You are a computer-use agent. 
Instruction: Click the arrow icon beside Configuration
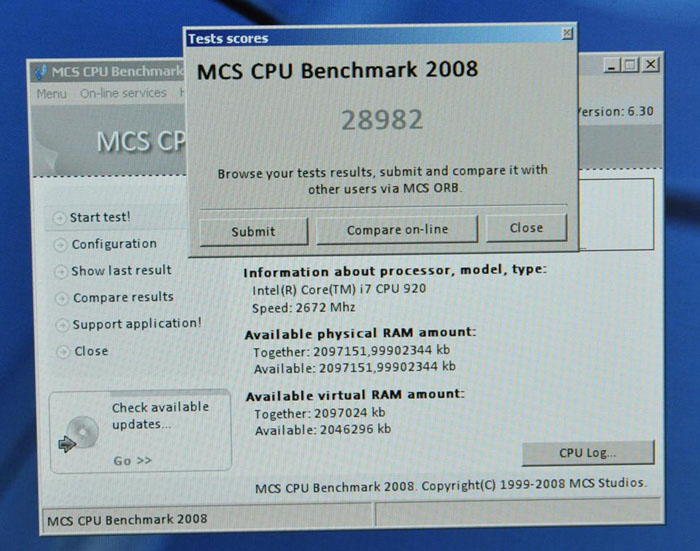click(x=60, y=245)
